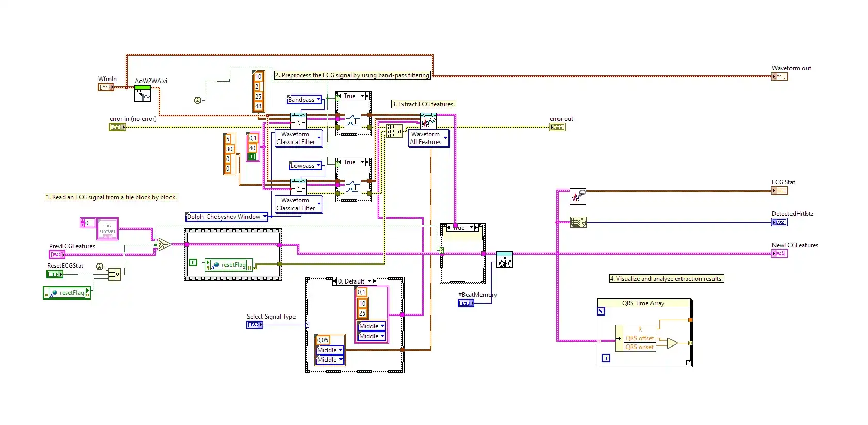Image resolution: width=868 pixels, height=425 pixels.
Task: Select the '1. Read an ECG signal' comment
Action: click(x=112, y=197)
